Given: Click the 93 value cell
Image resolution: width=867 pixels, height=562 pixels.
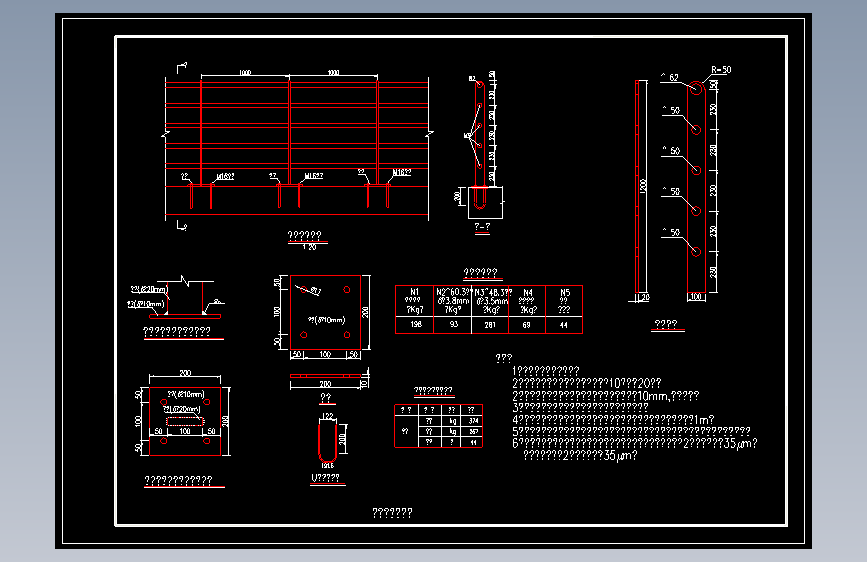Looking at the screenshot, I should coord(453,325).
